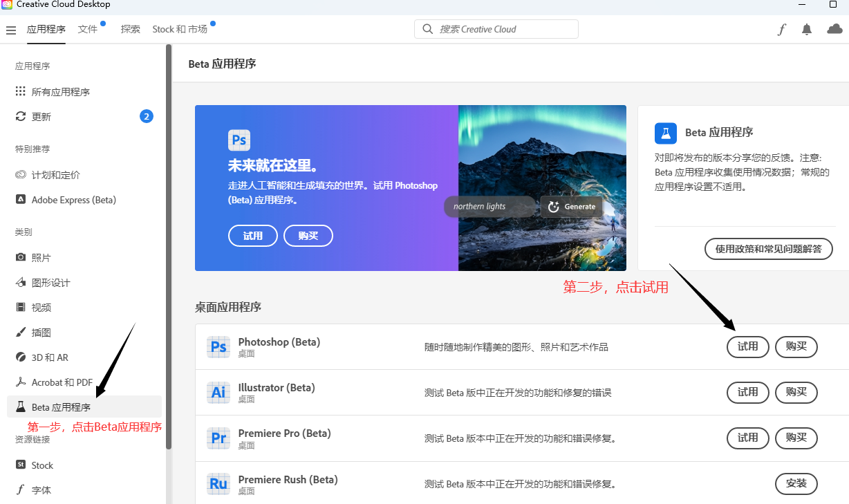Open cloud sync status icon
This screenshot has width=849, height=504.
point(834,29)
